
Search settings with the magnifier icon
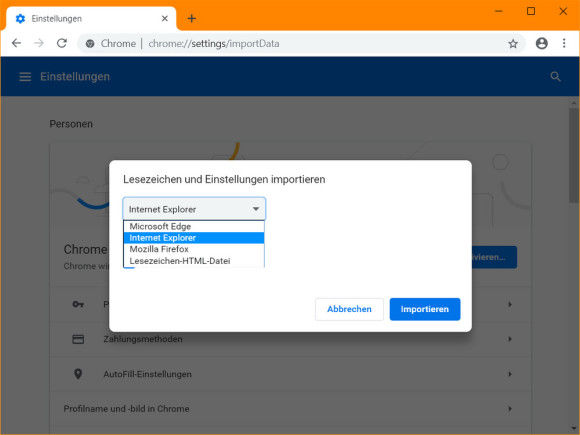pyautogui.click(x=555, y=77)
